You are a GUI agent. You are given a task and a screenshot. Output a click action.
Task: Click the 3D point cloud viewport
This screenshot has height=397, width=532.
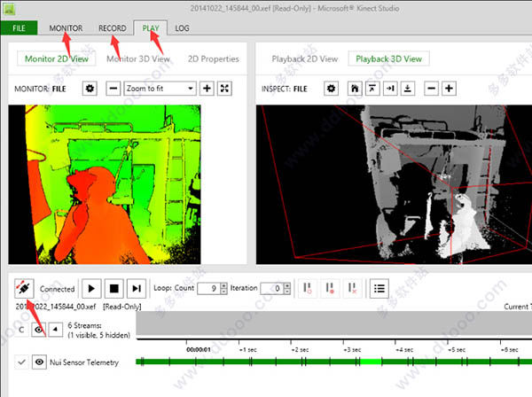coord(394,184)
